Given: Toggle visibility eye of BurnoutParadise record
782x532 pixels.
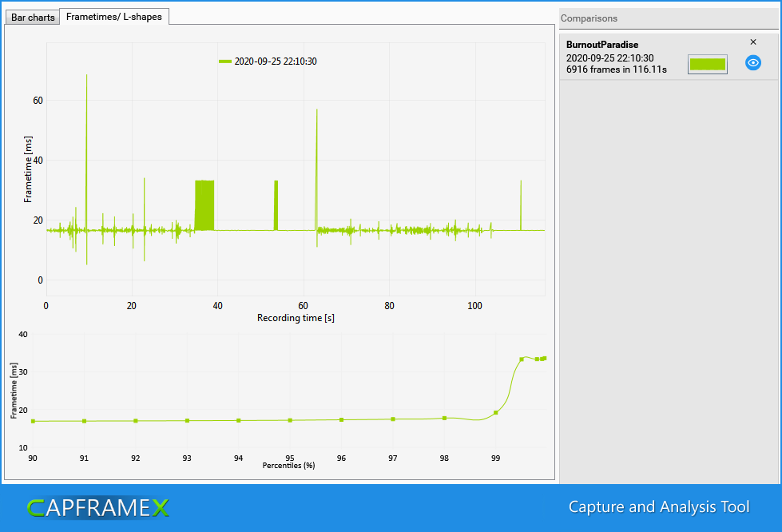Looking at the screenshot, I should [753, 63].
